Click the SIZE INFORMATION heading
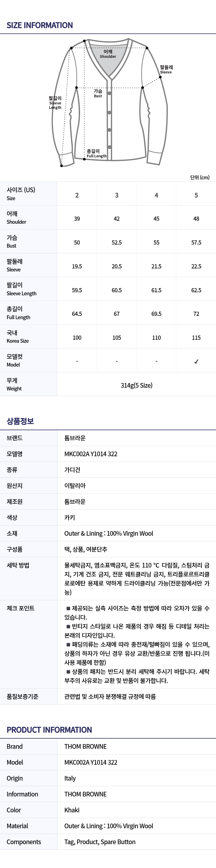216x868 pixels. tap(40, 25)
